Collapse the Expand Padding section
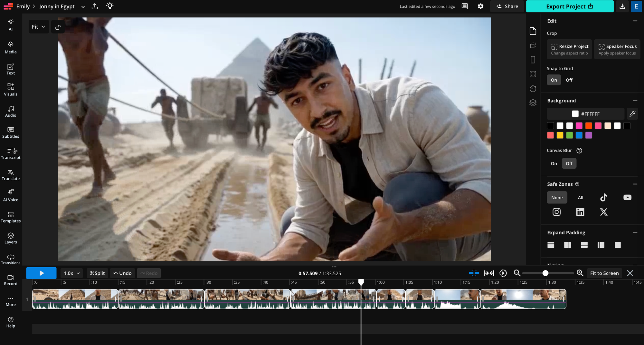 635,232
